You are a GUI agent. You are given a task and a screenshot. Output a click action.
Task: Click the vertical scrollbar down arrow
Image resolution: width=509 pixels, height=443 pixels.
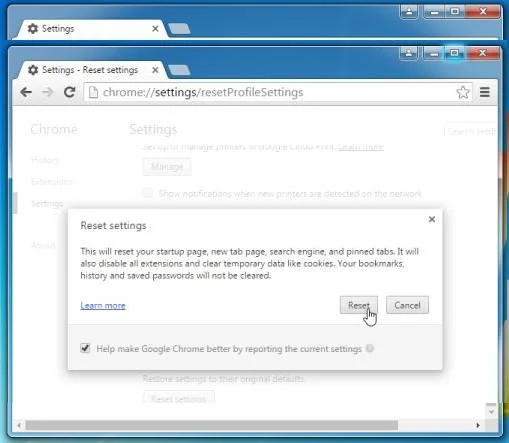[491, 411]
